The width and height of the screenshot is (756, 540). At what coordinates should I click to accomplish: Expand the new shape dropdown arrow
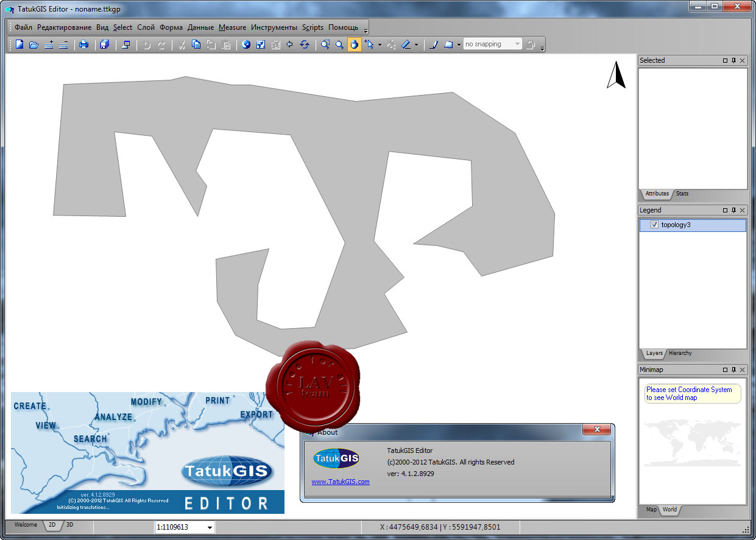459,44
